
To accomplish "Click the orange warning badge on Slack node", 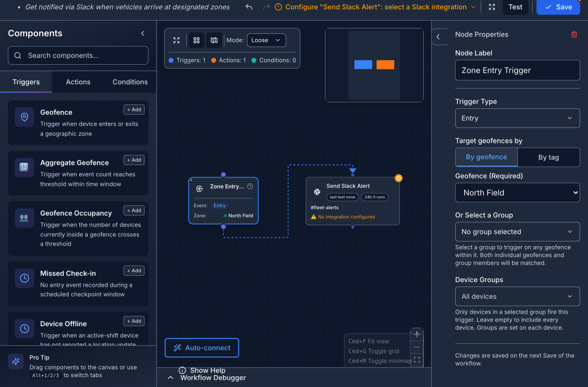I will (399, 178).
